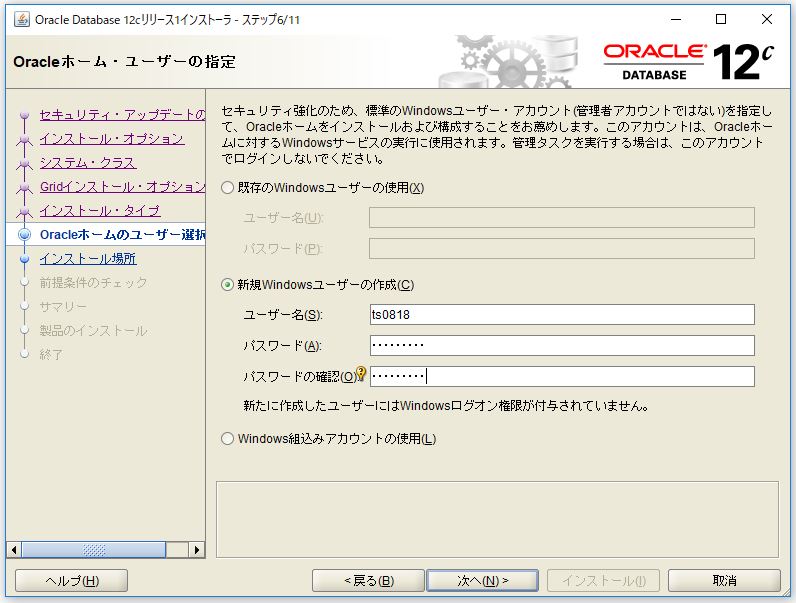Click the sidebar horizontal scrollbar thumb
The width and height of the screenshot is (796, 603).
point(94,550)
